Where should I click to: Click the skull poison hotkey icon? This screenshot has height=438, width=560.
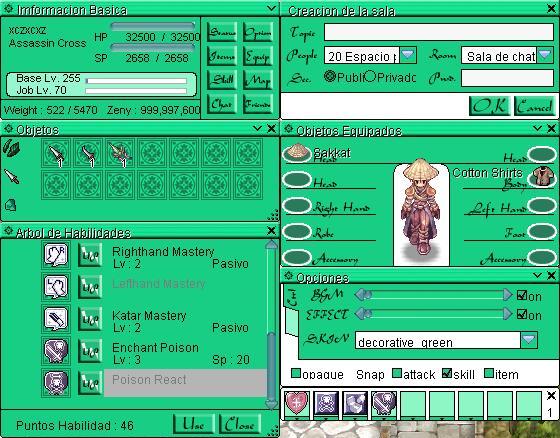tap(326, 403)
